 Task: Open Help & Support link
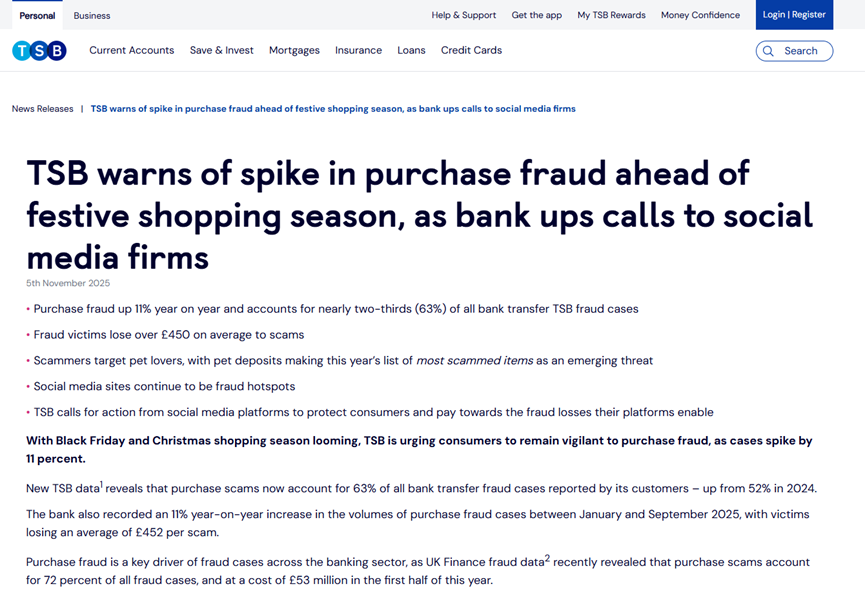pyautogui.click(x=463, y=15)
